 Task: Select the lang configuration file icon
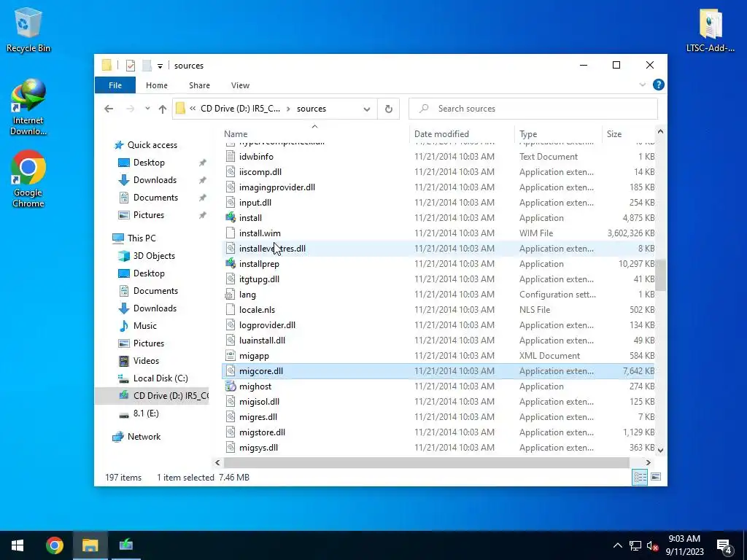coord(231,295)
